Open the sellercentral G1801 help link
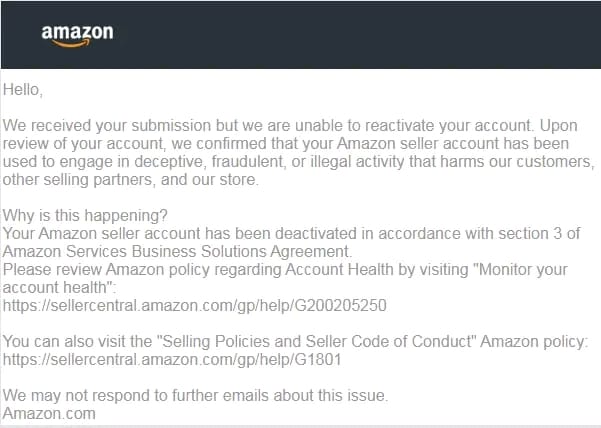The width and height of the screenshot is (601, 428). click(x=172, y=359)
